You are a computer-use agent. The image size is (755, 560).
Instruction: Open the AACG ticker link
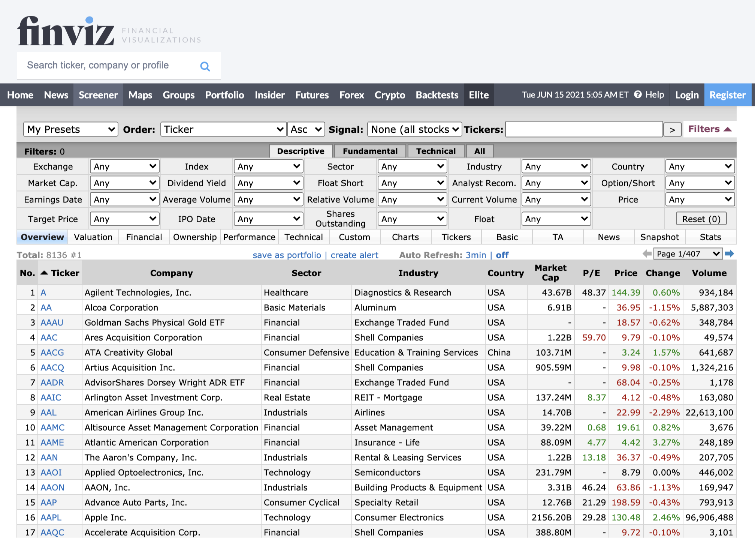pos(52,352)
